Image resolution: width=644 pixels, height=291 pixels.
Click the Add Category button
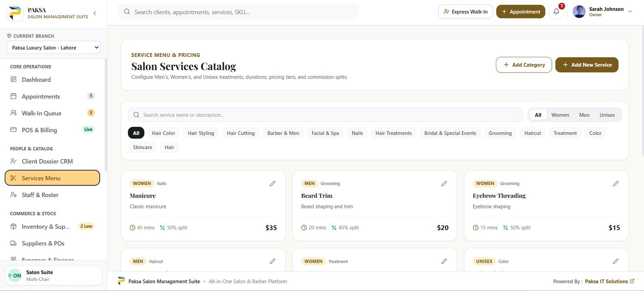pyautogui.click(x=524, y=65)
